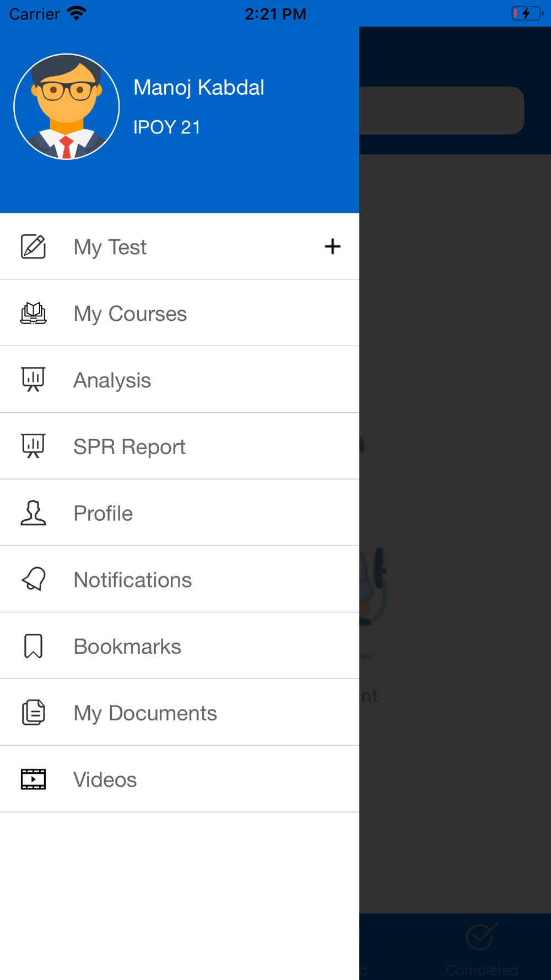Tap the user avatar picture
This screenshot has height=980, width=551.
pyautogui.click(x=67, y=106)
